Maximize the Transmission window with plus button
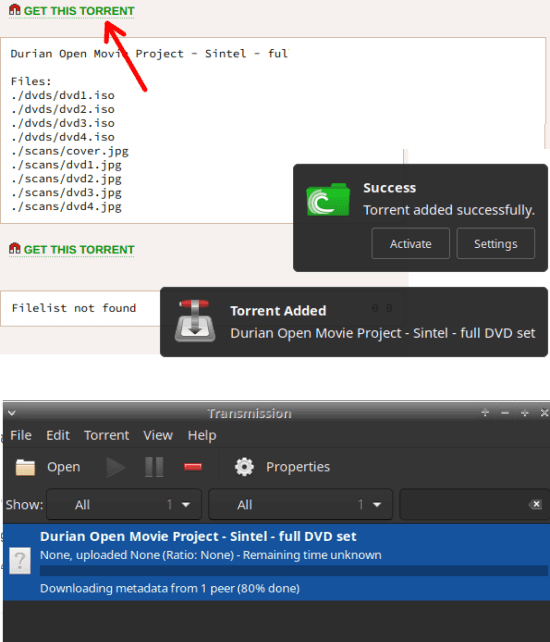 [525, 413]
